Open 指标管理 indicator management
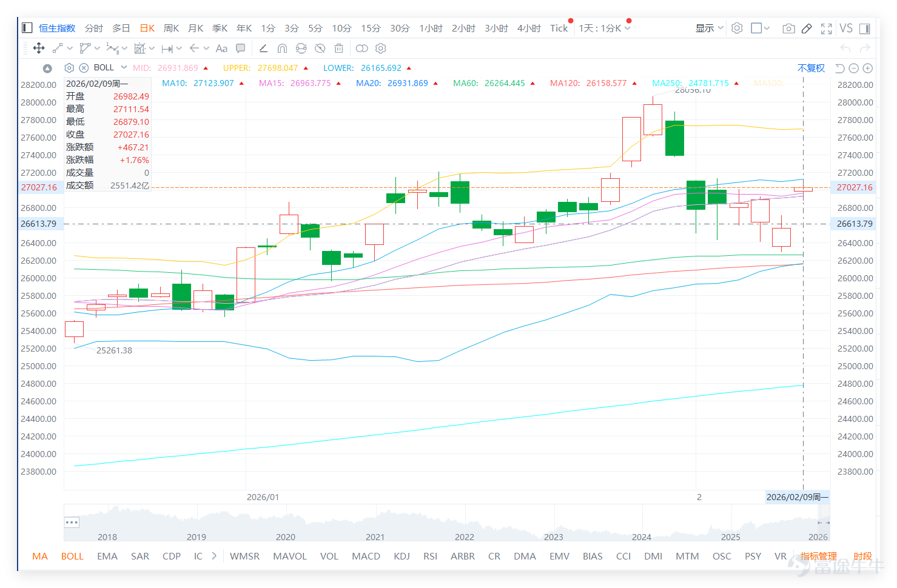 point(819,556)
